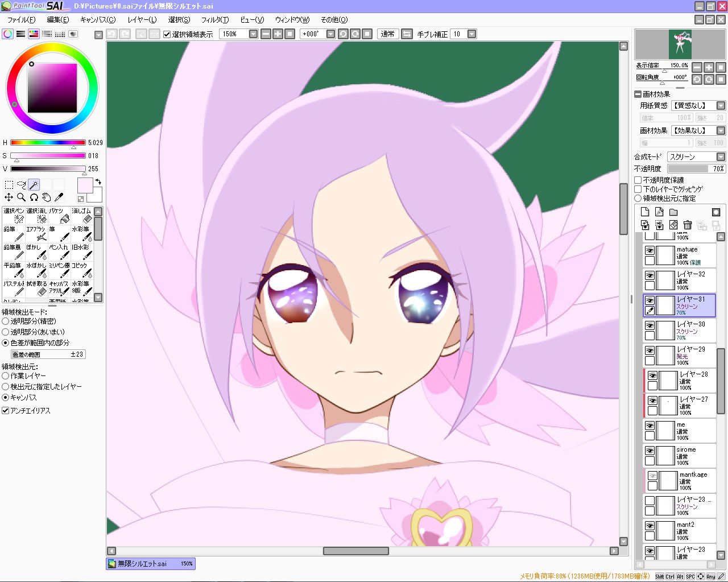The width and height of the screenshot is (728, 582).
Task: Open 合成モード blending mode dropdown
Action: 721,157
